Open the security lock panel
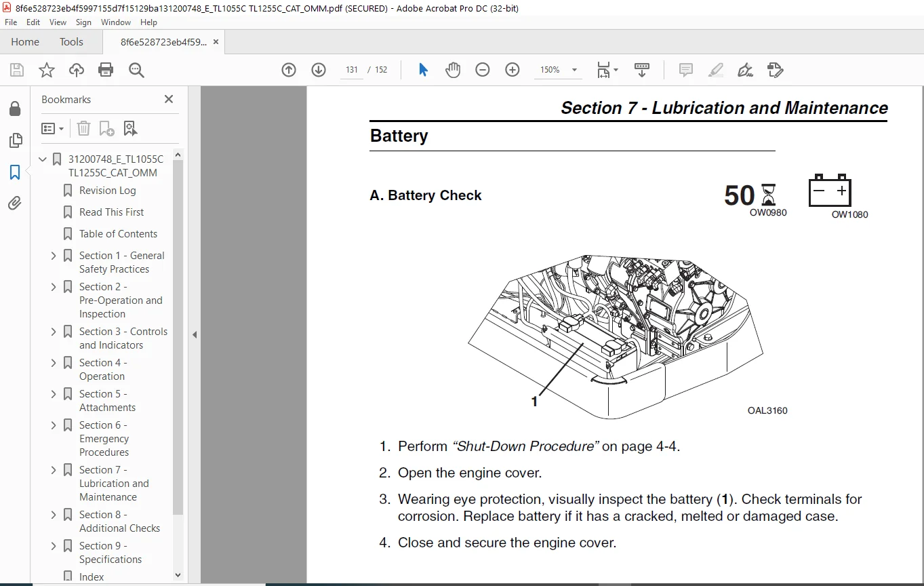Viewport: 924px width, 586px height. point(15,109)
